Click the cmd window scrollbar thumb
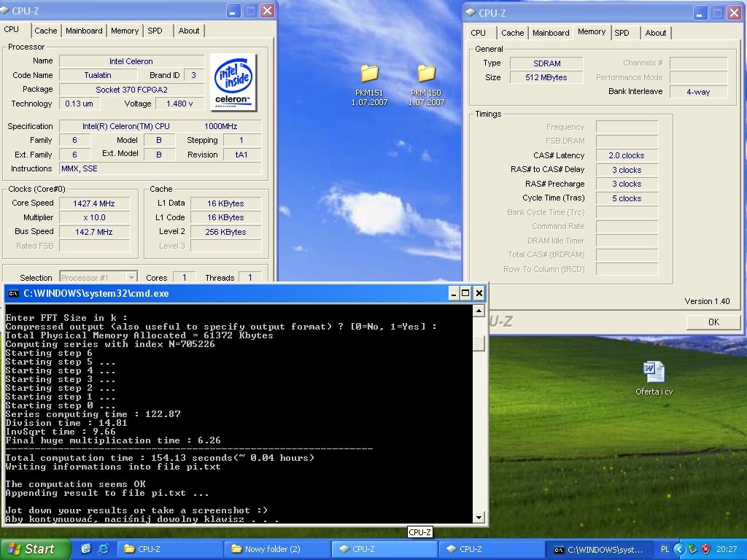Image resolution: width=747 pixels, height=560 pixels. (x=479, y=343)
